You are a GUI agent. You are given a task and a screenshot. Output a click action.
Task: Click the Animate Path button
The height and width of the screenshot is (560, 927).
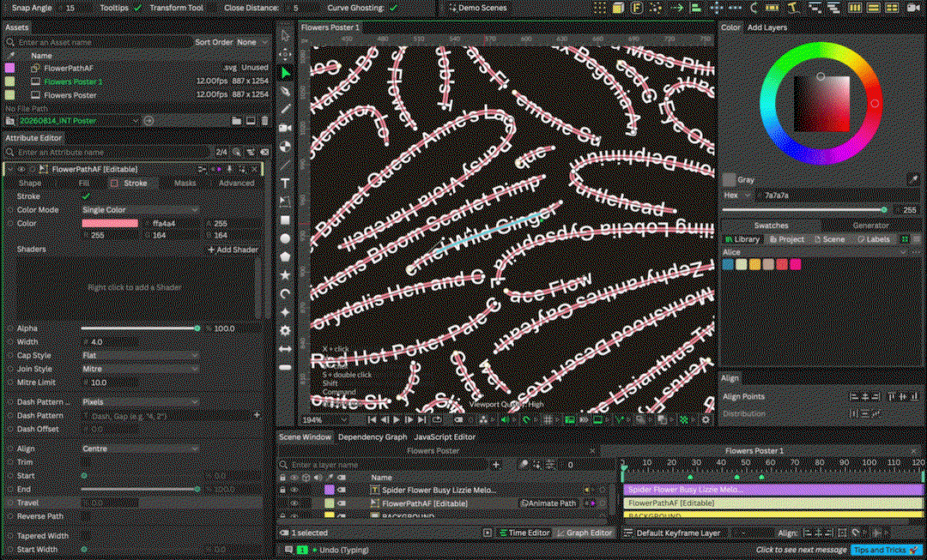pos(548,503)
